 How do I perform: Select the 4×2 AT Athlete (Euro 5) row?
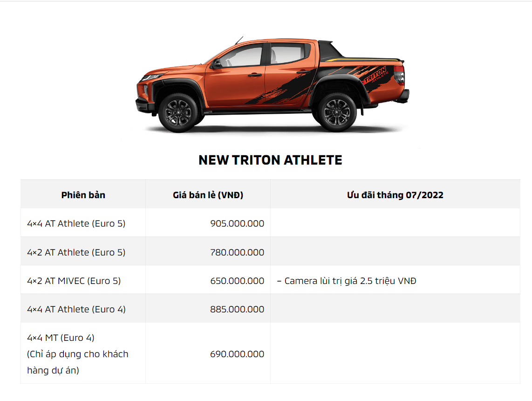(270, 252)
